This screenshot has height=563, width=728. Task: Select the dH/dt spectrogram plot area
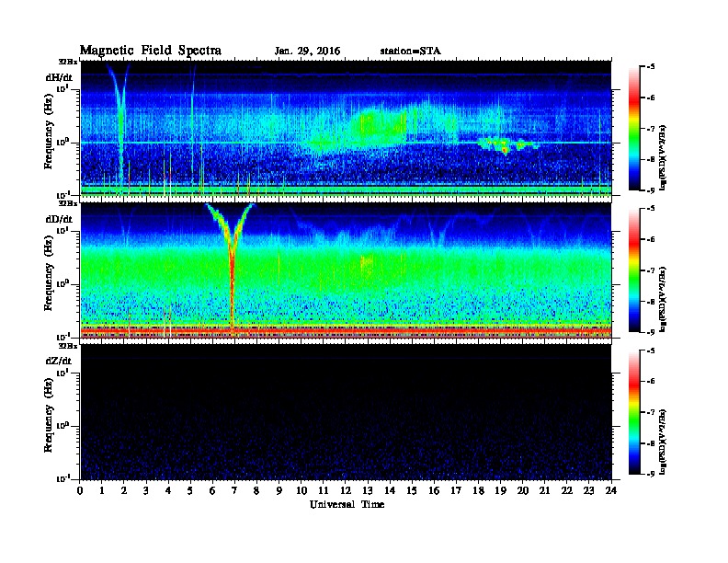pyautogui.click(x=347, y=129)
